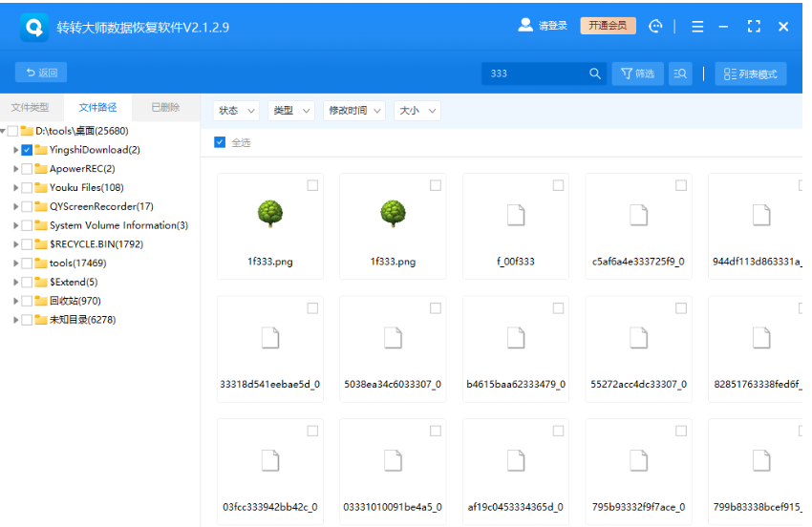Switch to the 已删除 tab

tap(165, 108)
